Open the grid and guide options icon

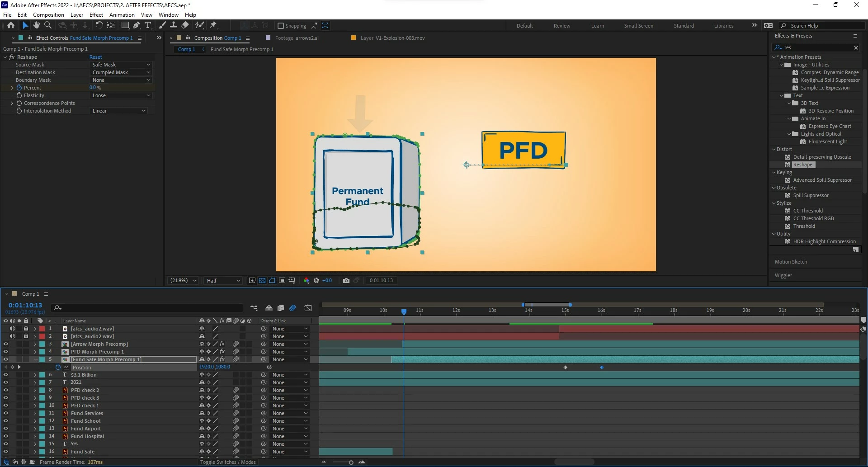tap(292, 281)
